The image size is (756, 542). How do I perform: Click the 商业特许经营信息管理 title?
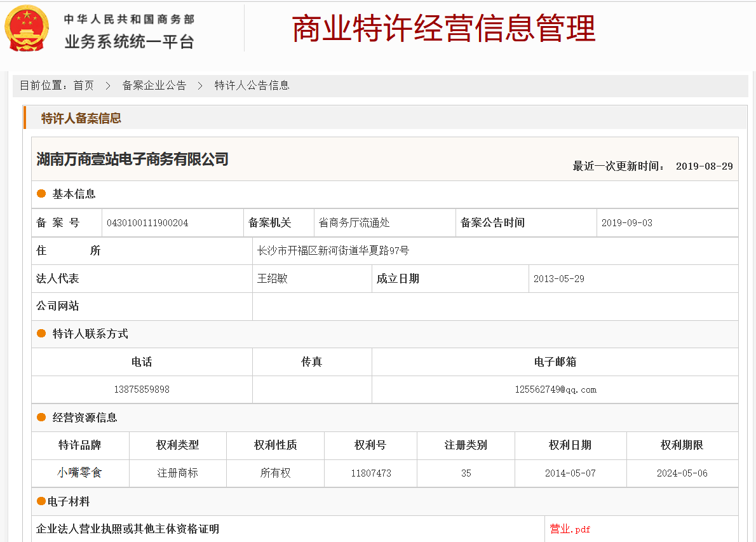443,29
